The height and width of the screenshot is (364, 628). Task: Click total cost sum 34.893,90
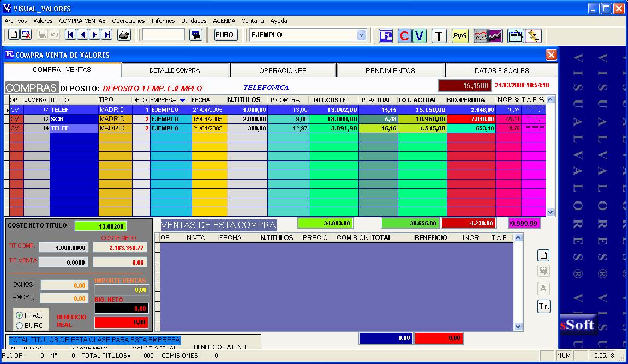(x=325, y=223)
